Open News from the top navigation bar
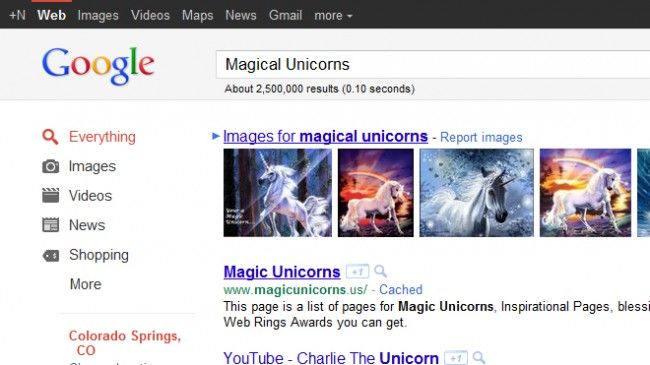Screen dimensions: 650x365 [x=241, y=15]
